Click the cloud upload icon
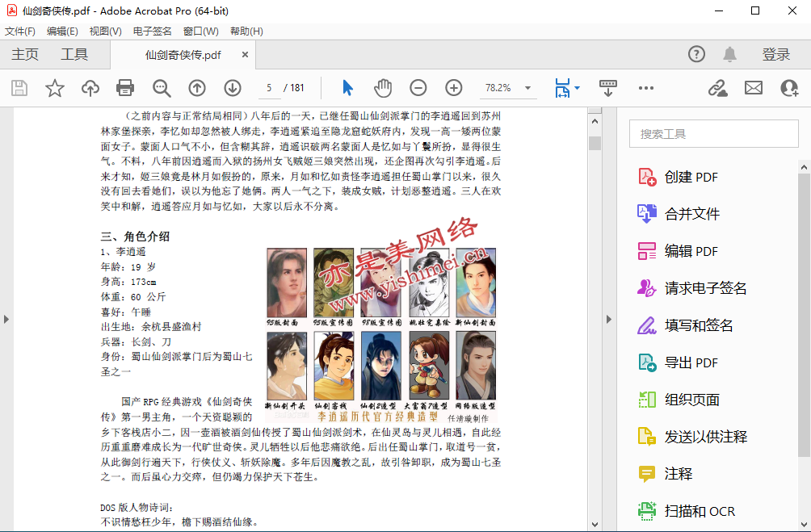Screen dimensions: 811x532 (x=90, y=88)
